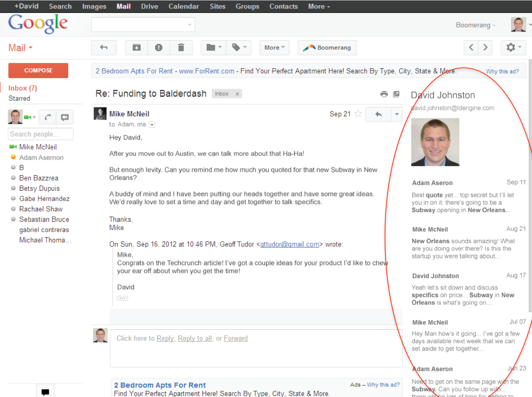Open Starred folder
The height and width of the screenshot is (397, 532).
click(x=20, y=98)
